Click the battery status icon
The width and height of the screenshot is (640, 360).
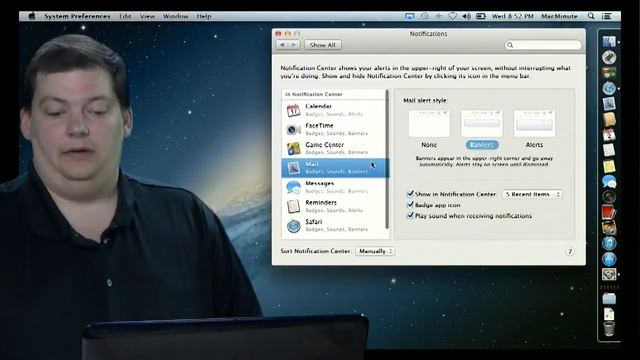point(481,16)
